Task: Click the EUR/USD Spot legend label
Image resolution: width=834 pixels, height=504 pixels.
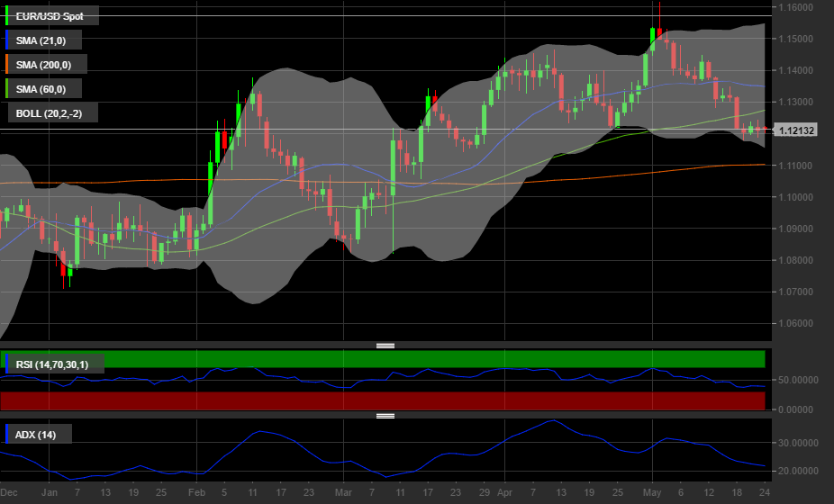Action: pos(52,16)
